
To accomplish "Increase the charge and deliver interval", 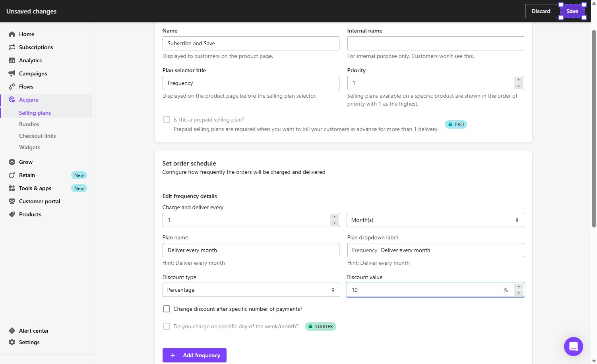I will pyautogui.click(x=335, y=217).
